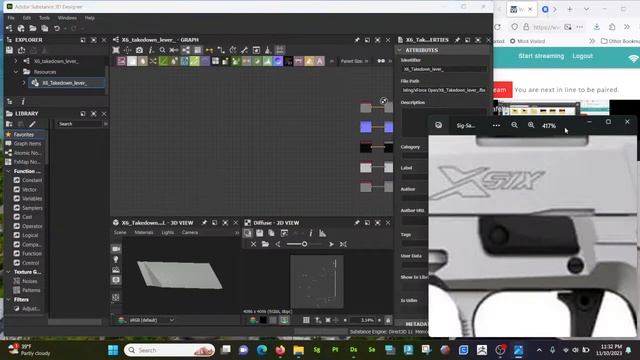The width and height of the screenshot is (640, 360).
Task: Click the yellow node alignment icon in graph toolbar
Action: (209, 50)
